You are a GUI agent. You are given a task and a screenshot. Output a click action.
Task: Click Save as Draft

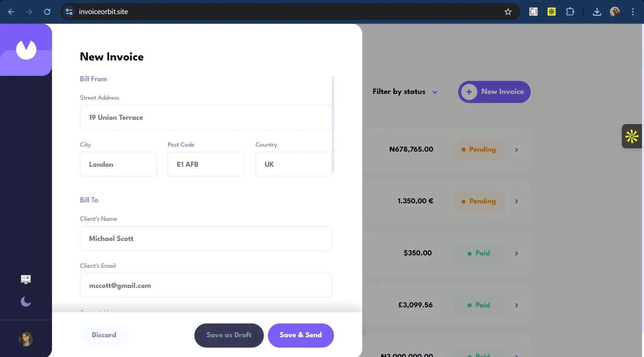tap(229, 335)
